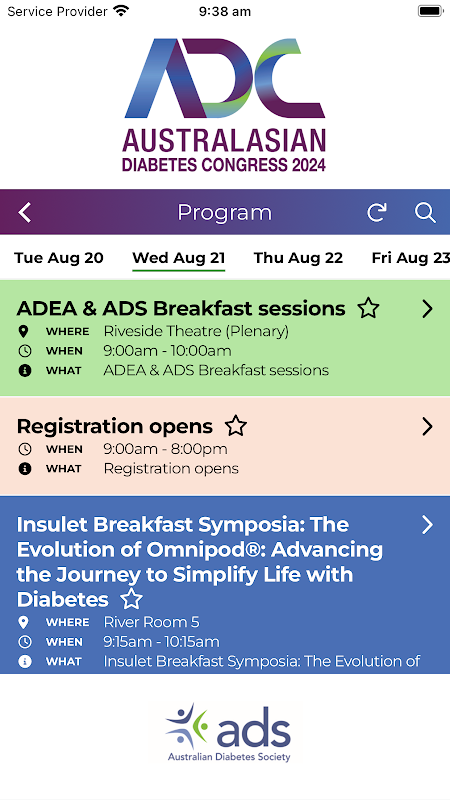Tap the back arrow in Program header
Screen dimensions: 450x800
pos(24,212)
